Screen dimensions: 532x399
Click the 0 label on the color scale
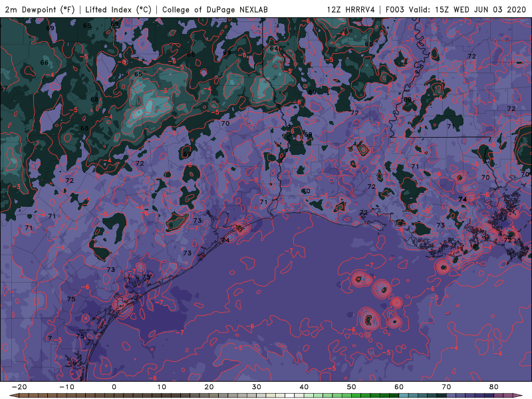(114, 387)
